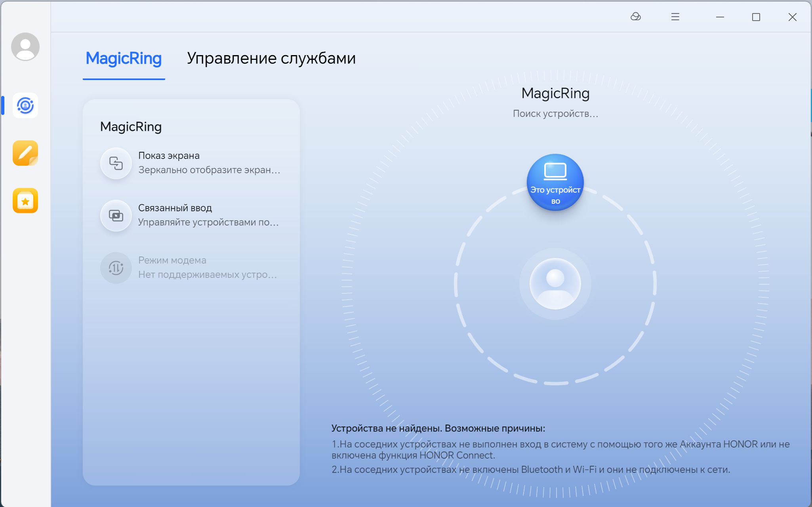Click the reason text about Аккаунта HONOR
This screenshot has height=507, width=812.
pyautogui.click(x=560, y=450)
